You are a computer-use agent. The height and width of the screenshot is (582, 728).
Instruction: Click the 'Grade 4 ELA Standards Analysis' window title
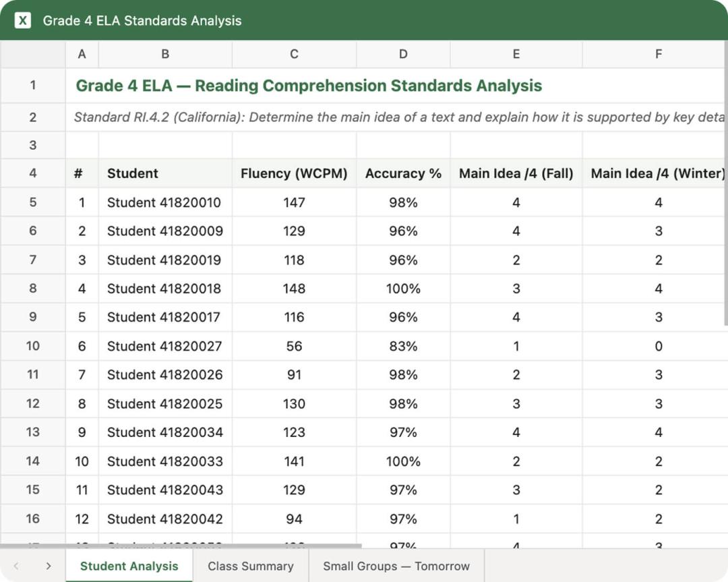pos(142,20)
